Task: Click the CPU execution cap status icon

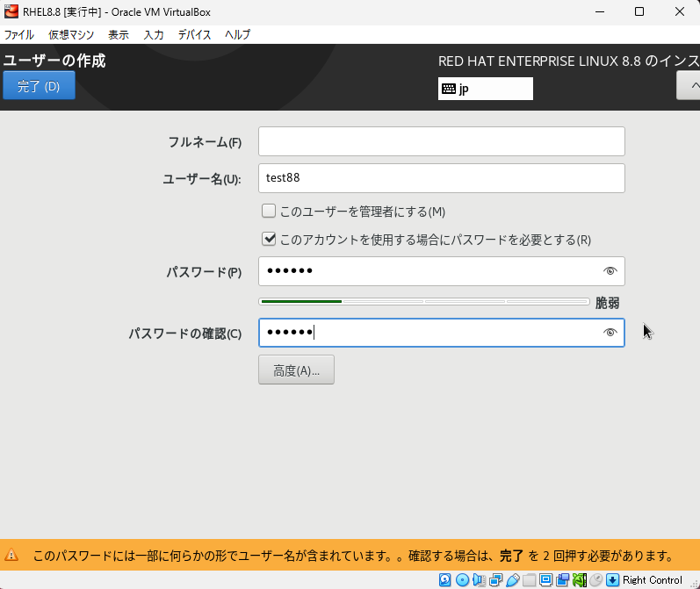Action: pyautogui.click(x=580, y=579)
